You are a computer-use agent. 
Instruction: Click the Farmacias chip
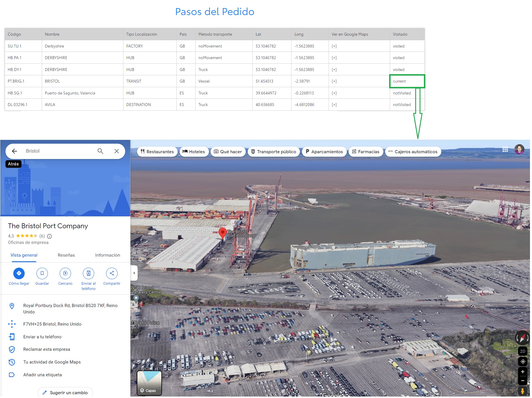click(x=365, y=152)
